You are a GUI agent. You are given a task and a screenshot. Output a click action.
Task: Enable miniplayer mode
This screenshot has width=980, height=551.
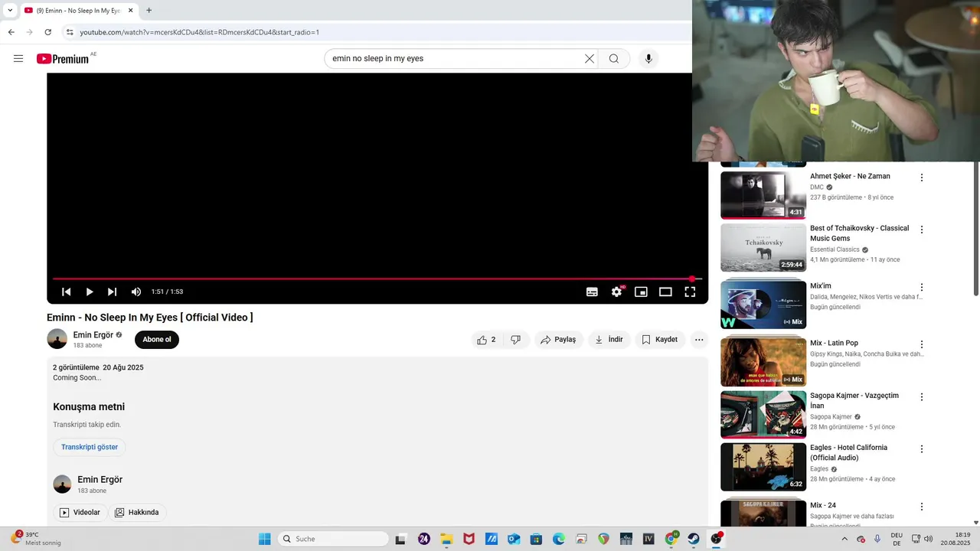click(641, 292)
